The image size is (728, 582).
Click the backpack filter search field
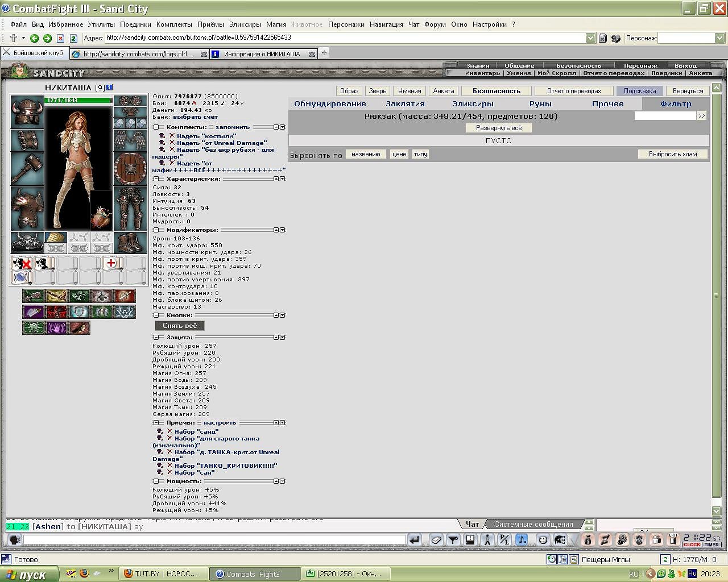tap(665, 115)
